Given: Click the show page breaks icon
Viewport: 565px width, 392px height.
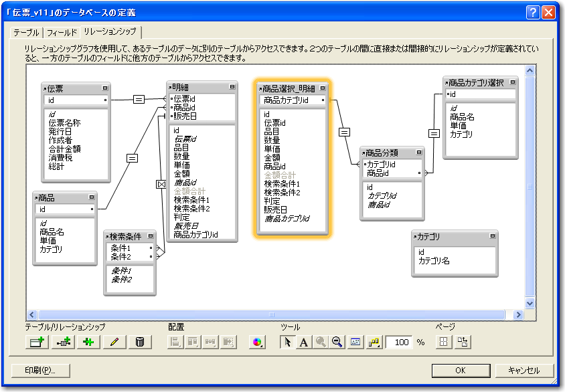Looking at the screenshot, I should tap(442, 342).
